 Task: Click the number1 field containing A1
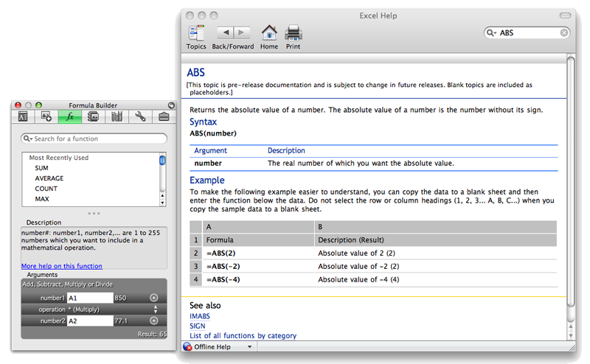click(90, 298)
